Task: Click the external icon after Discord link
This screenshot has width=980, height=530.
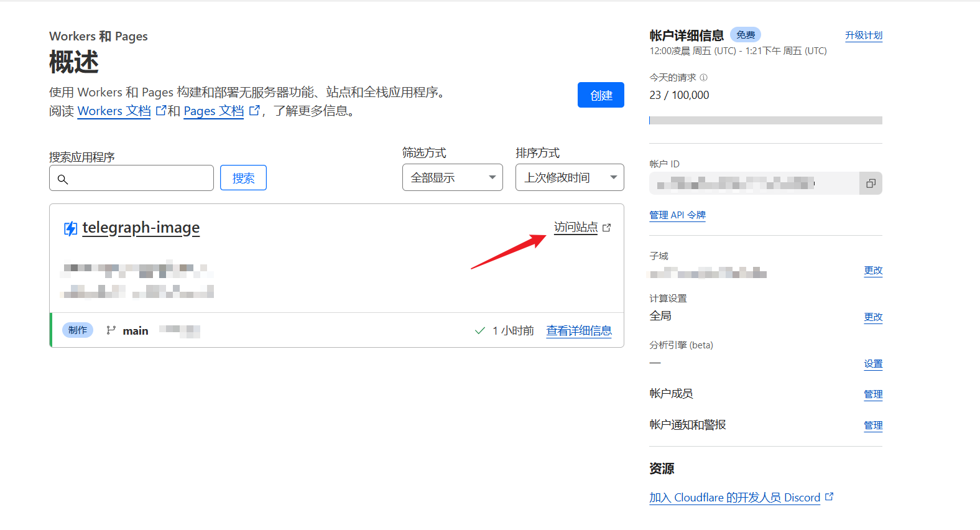Action: click(x=829, y=497)
